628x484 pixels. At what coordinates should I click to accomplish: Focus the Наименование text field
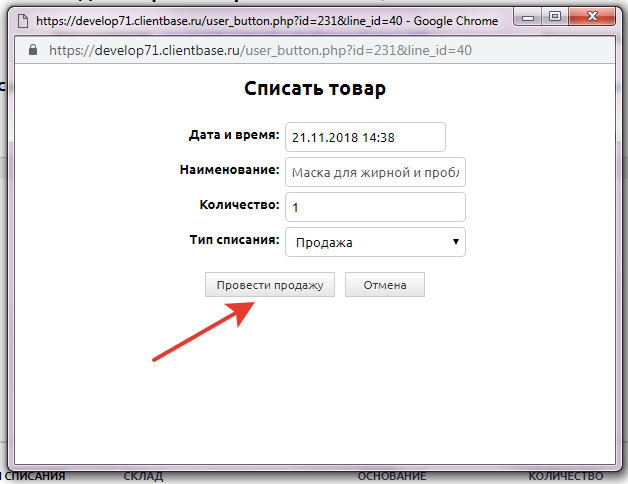(375, 172)
